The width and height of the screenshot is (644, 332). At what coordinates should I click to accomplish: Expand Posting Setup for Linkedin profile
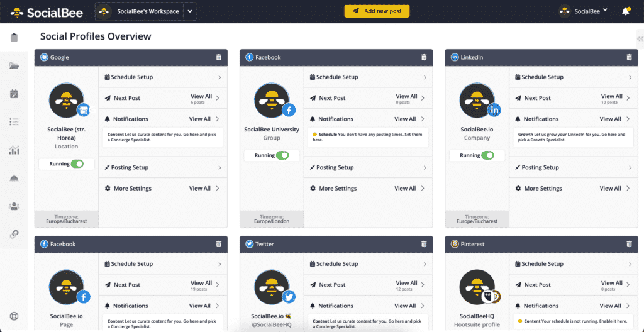(x=574, y=168)
